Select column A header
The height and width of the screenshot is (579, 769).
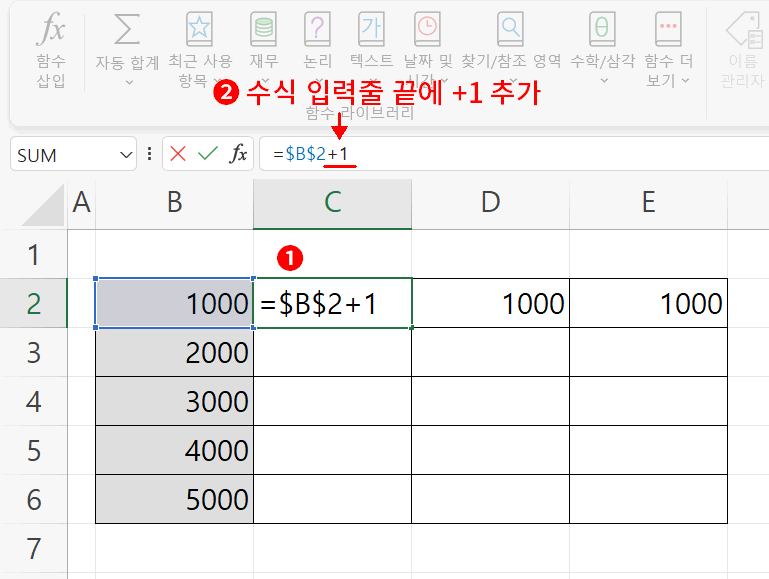pos(81,203)
